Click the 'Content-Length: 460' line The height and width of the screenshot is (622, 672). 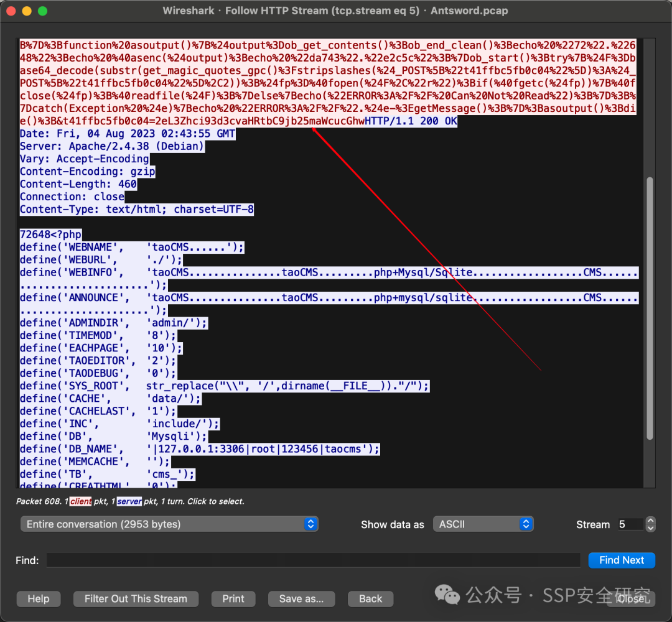pyautogui.click(x=78, y=184)
